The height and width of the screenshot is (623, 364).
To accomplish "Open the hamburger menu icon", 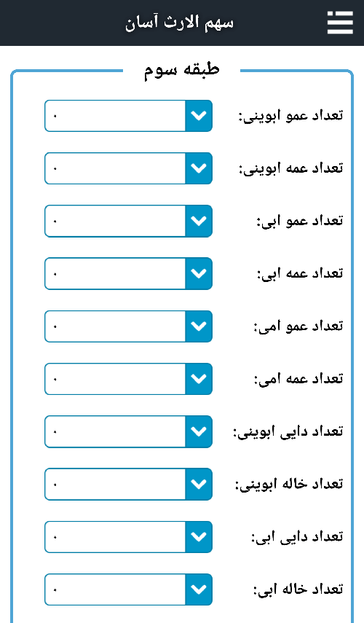I will 340,23.
